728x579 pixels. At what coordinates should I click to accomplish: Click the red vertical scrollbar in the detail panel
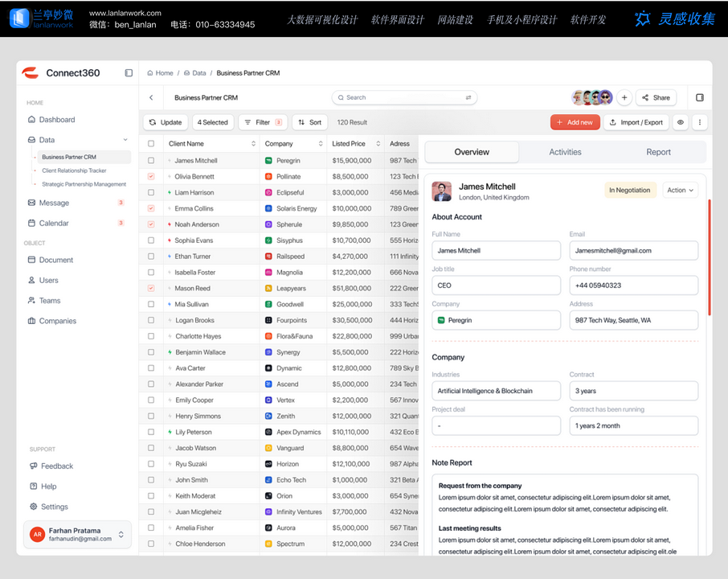coord(710,257)
